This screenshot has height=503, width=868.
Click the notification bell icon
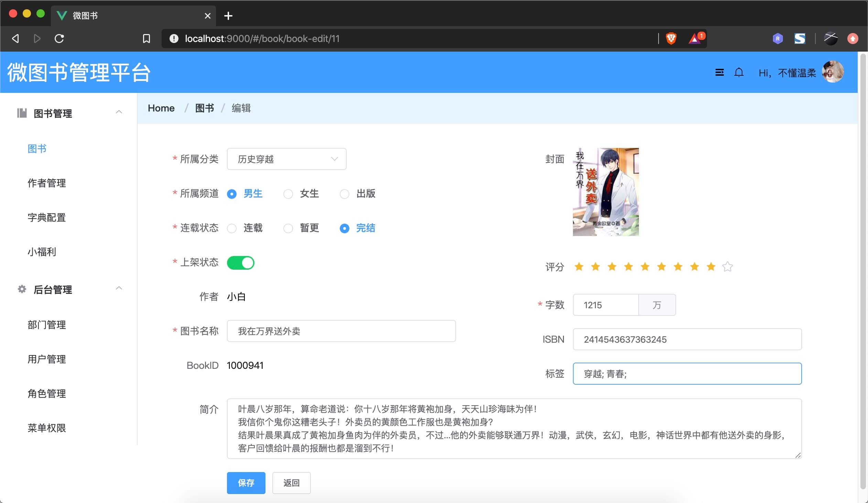738,73
